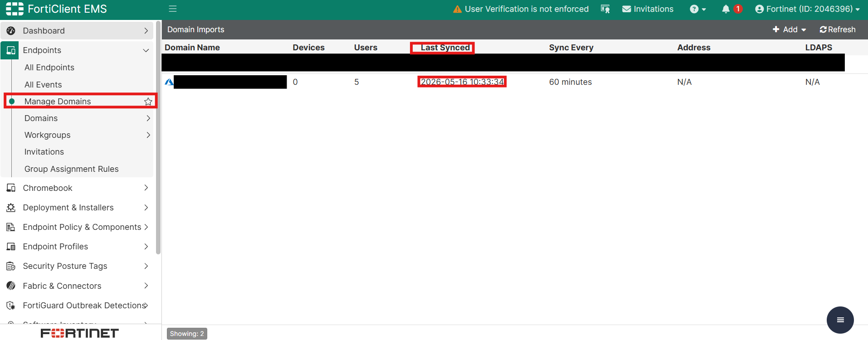Image resolution: width=868 pixels, height=340 pixels.
Task: Open All Endpoints page
Action: (49, 68)
